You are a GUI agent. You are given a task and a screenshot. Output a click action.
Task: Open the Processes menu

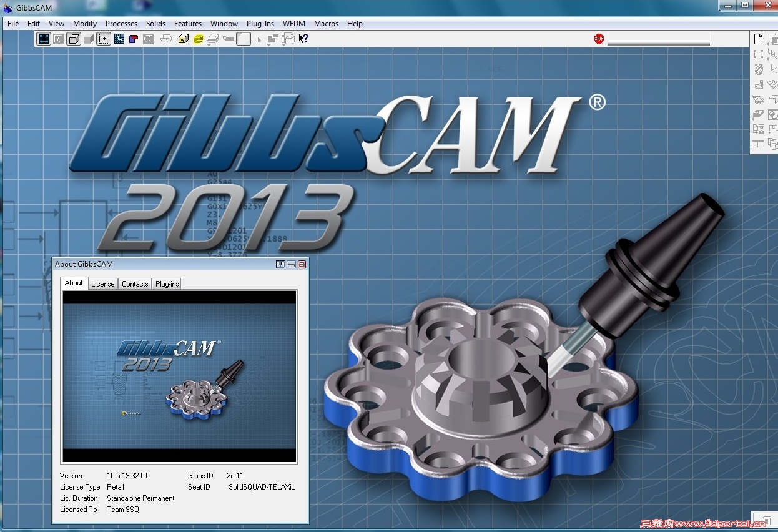pyautogui.click(x=121, y=24)
